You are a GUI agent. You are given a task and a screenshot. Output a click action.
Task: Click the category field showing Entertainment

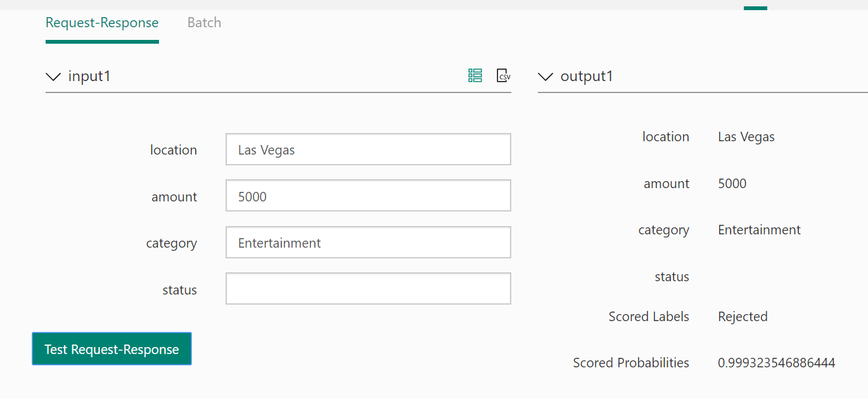pyautogui.click(x=367, y=243)
